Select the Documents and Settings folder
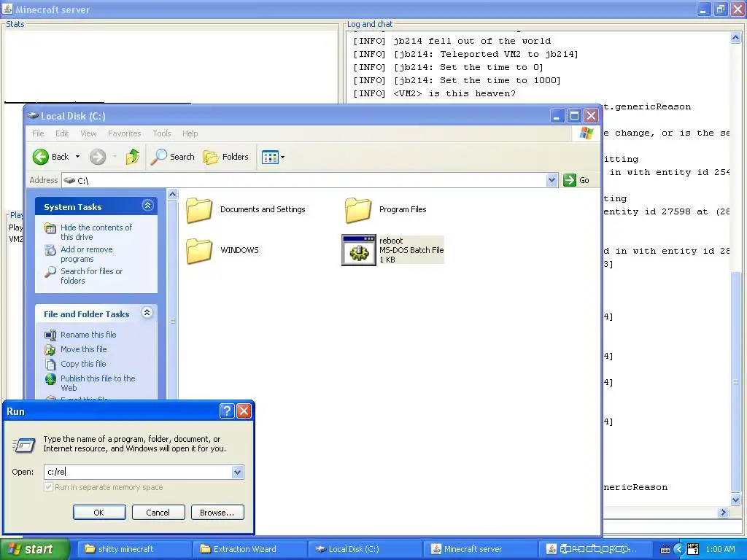 (246, 209)
